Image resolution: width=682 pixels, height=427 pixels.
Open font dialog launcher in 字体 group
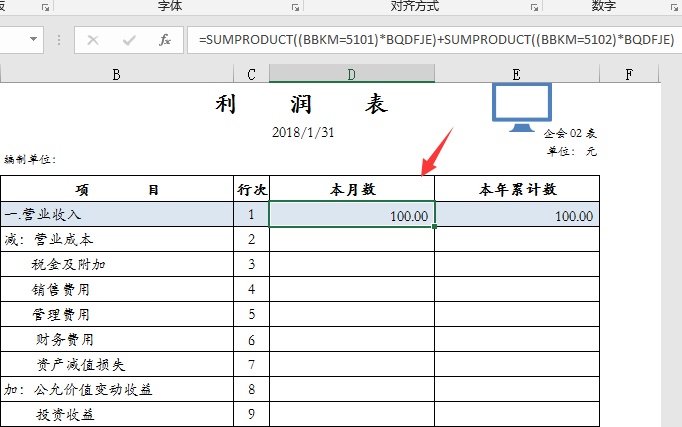coord(295,7)
